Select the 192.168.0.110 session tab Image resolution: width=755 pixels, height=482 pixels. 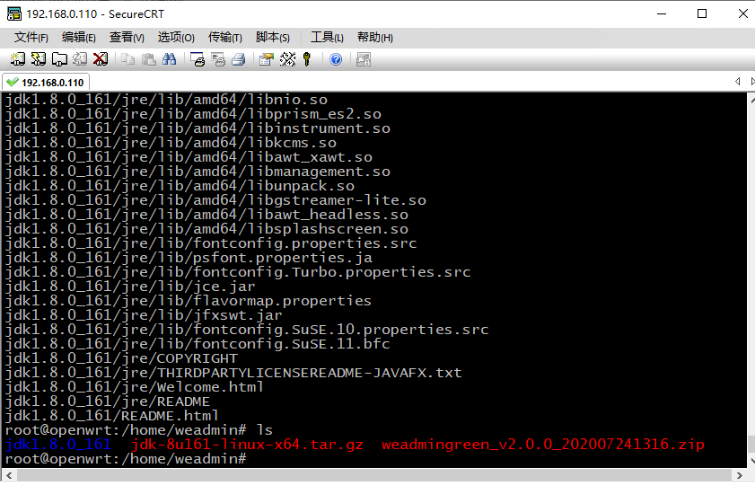46,82
